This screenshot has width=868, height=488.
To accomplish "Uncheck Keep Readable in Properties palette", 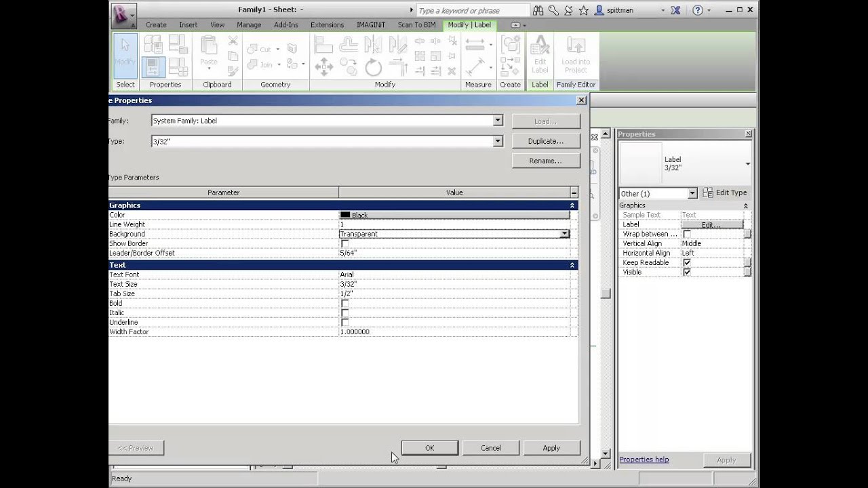I will point(687,262).
